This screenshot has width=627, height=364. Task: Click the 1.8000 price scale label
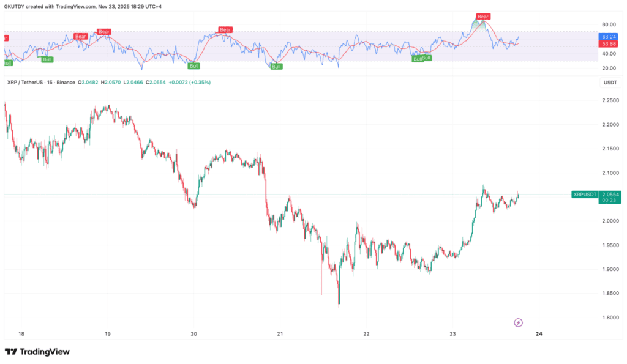pyautogui.click(x=610, y=317)
